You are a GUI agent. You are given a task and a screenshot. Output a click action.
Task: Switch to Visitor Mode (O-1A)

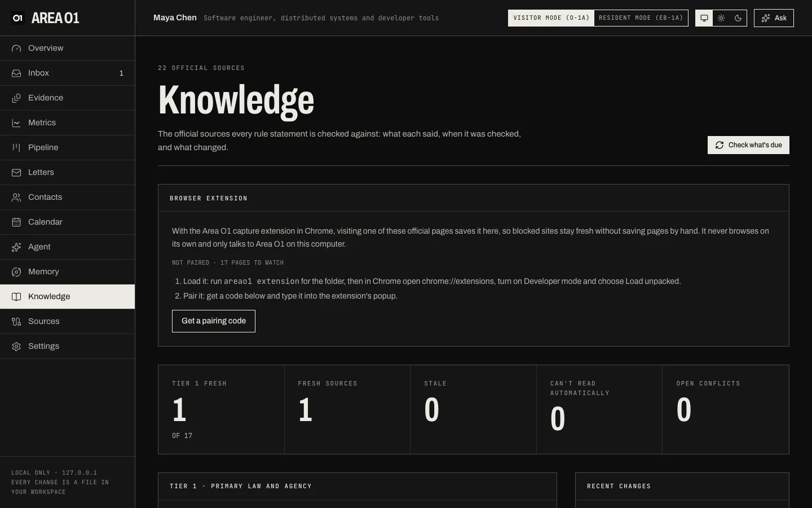551,18
